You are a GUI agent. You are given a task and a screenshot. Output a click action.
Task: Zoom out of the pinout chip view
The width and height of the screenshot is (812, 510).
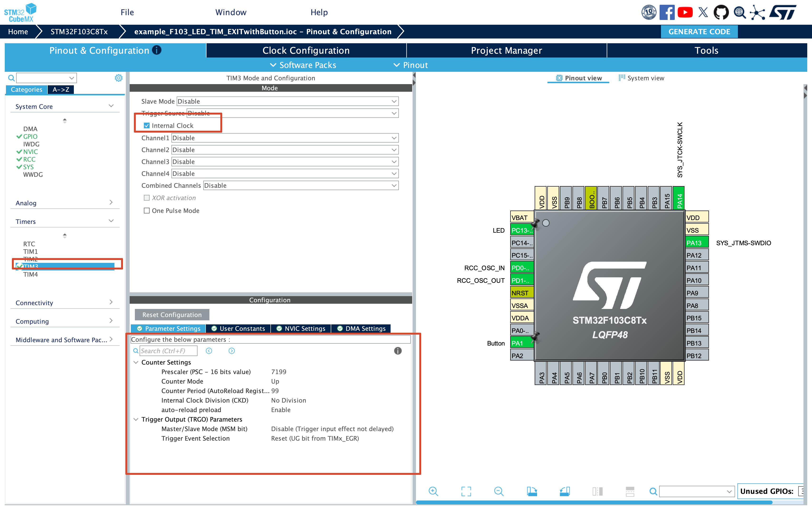(499, 491)
